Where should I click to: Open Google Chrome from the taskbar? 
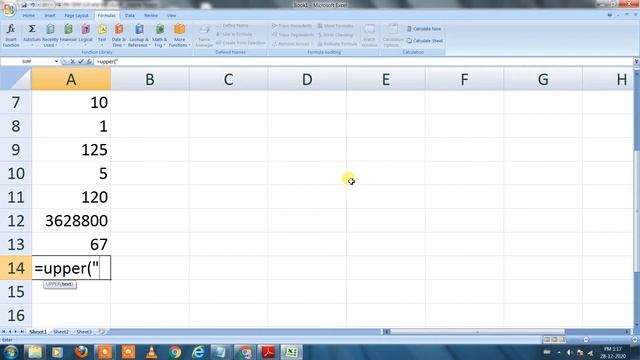click(175, 352)
